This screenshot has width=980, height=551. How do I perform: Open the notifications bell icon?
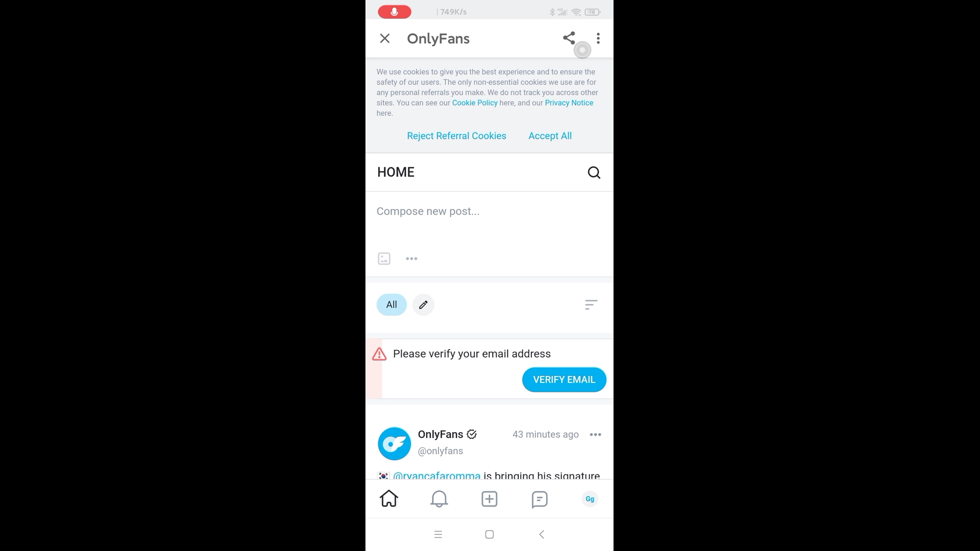click(439, 498)
